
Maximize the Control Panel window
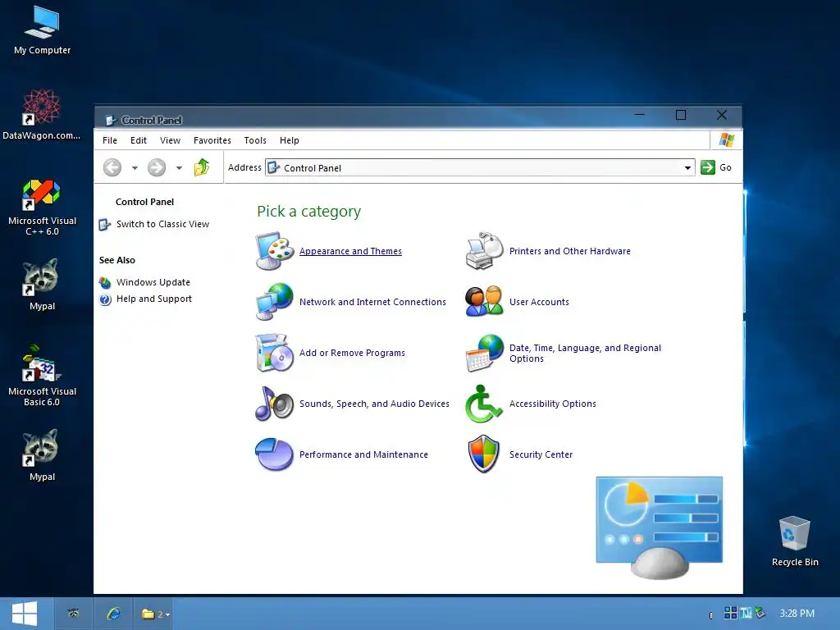coord(680,115)
